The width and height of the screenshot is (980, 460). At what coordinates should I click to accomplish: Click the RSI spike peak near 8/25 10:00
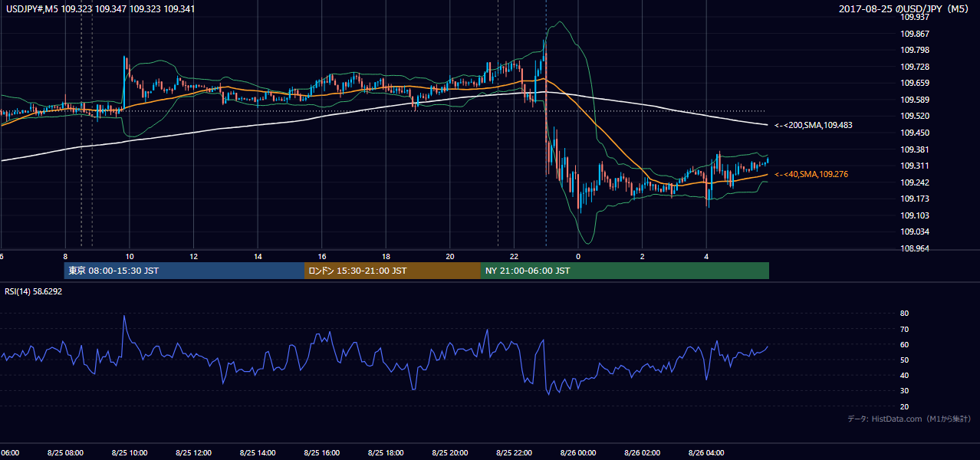click(123, 316)
